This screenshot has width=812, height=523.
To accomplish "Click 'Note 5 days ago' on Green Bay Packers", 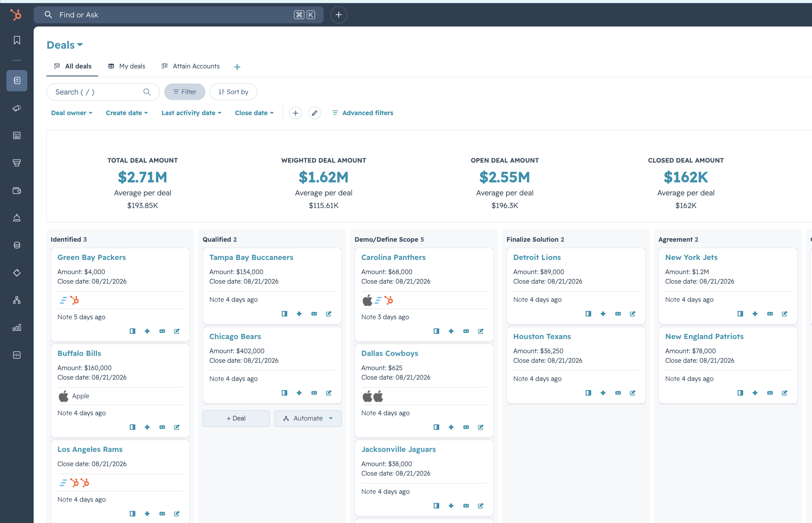I will point(82,317).
